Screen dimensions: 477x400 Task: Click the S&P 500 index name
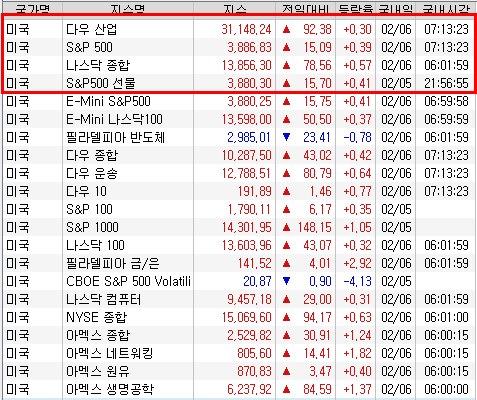(x=89, y=47)
